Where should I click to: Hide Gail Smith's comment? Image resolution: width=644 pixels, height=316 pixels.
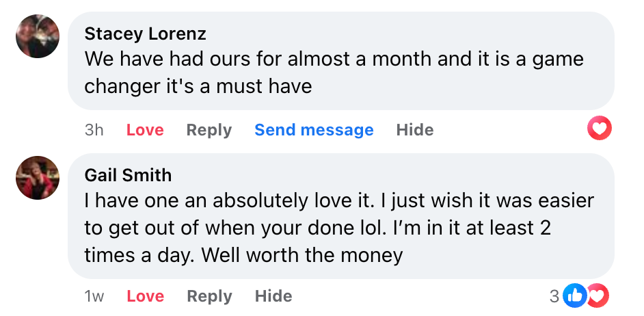click(273, 296)
